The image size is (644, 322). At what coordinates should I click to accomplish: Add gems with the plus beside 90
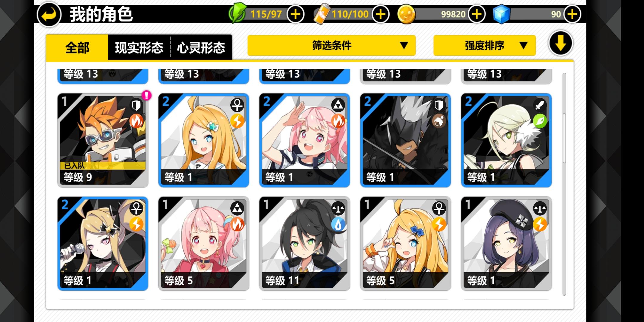572,14
